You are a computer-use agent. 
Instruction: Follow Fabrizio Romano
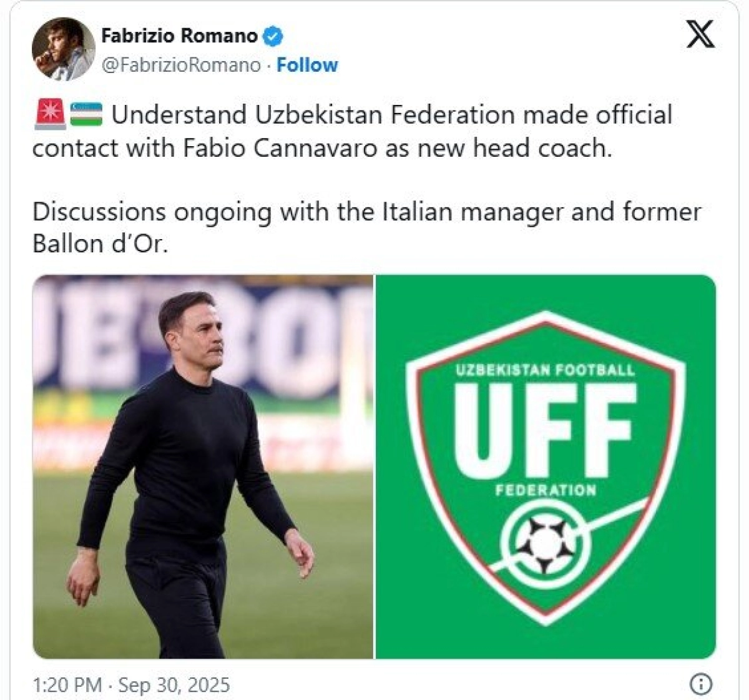pyautogui.click(x=307, y=65)
